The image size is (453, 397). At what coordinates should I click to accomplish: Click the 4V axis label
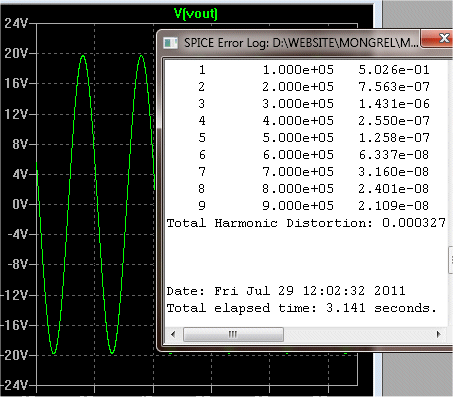point(20,174)
